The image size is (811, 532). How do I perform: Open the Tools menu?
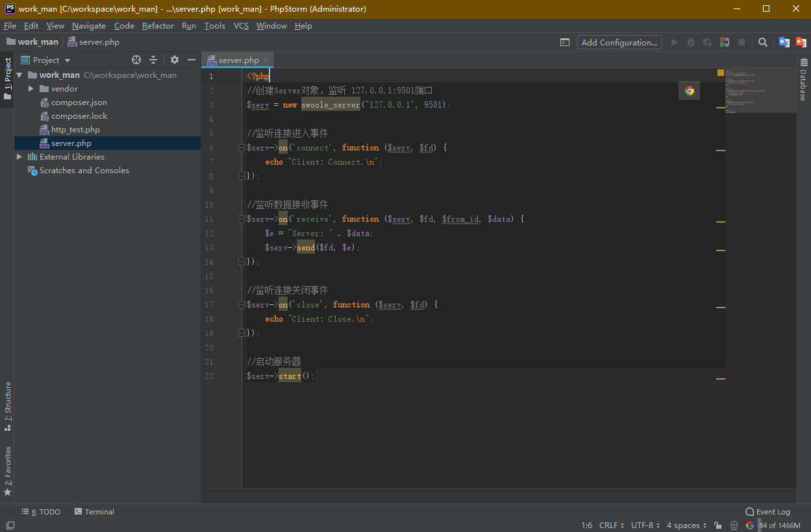[x=214, y=26]
